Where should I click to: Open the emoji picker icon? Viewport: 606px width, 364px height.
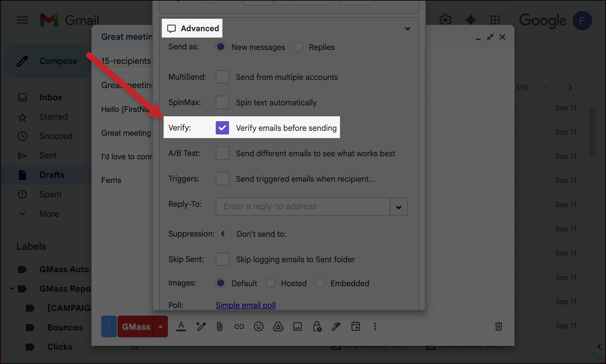[258, 326]
